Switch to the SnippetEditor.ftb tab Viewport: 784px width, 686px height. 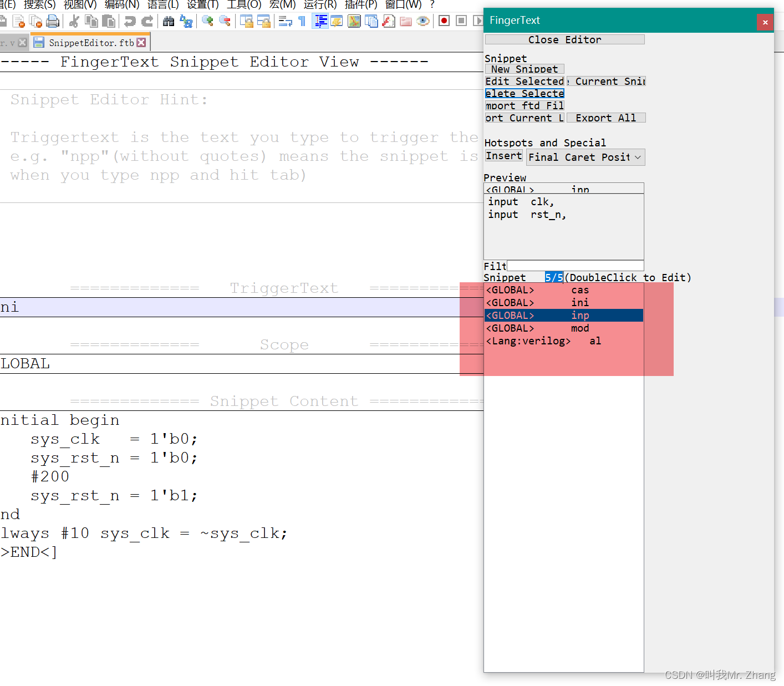point(89,42)
